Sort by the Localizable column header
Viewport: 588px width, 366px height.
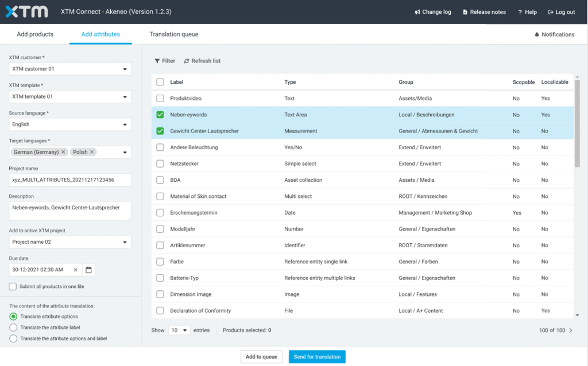pos(555,82)
